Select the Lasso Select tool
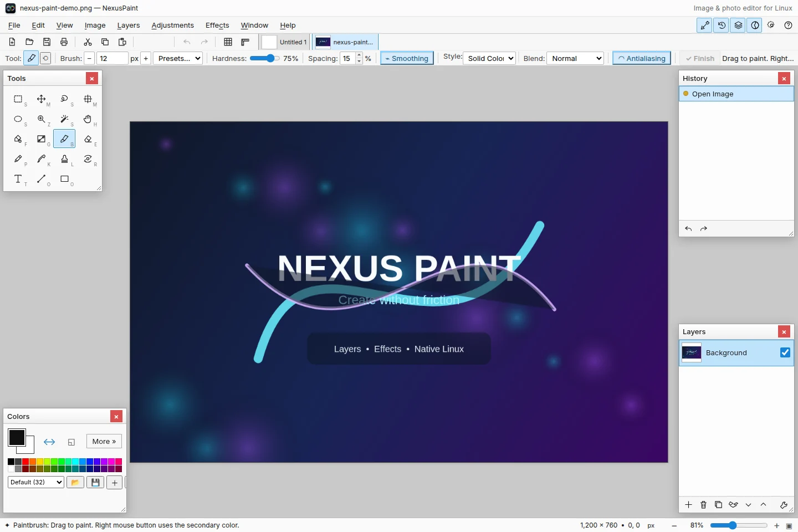 [x=65, y=99]
